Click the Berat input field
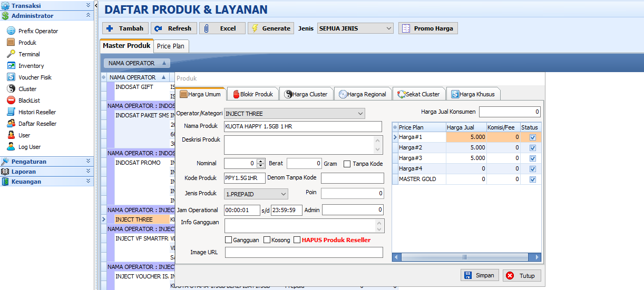The height and width of the screenshot is (290, 644). click(304, 163)
